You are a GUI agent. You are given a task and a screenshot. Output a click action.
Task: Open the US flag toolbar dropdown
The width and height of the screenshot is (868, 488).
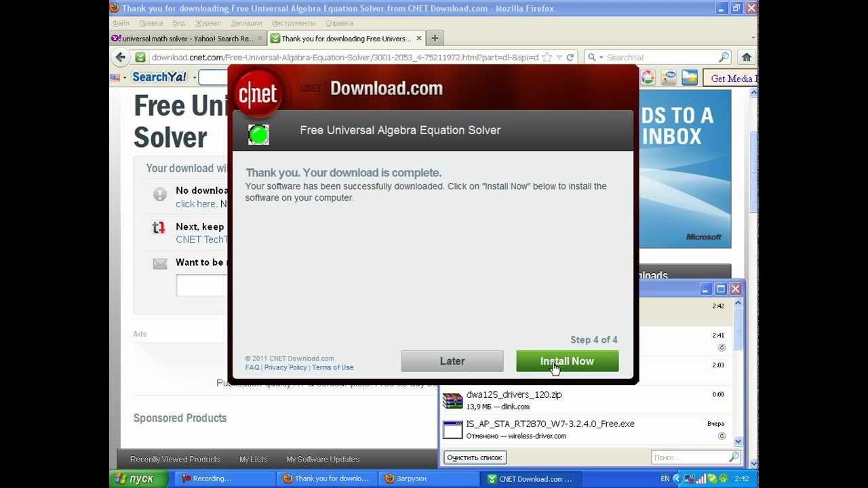[x=118, y=78]
